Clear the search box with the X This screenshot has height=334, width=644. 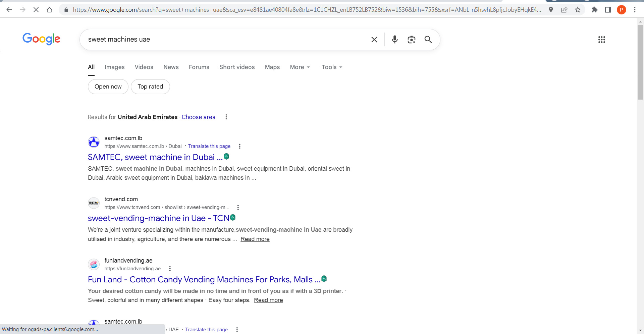click(374, 40)
